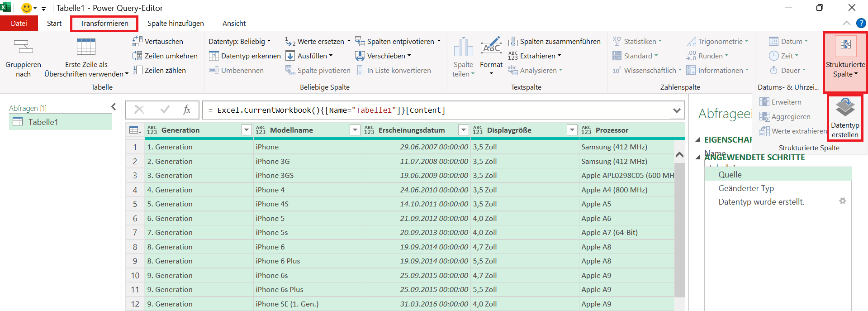868x311 pixels.
Task: Open the Informationen menu
Action: coord(718,70)
